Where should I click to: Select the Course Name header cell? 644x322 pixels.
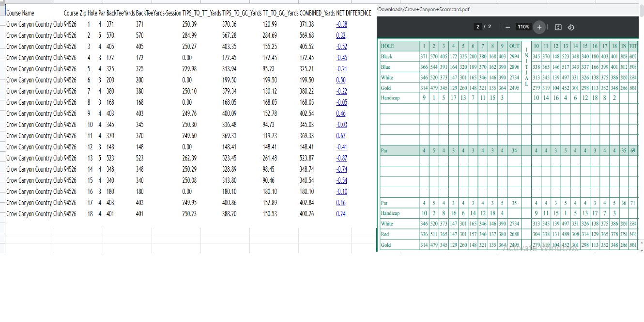[x=20, y=13]
